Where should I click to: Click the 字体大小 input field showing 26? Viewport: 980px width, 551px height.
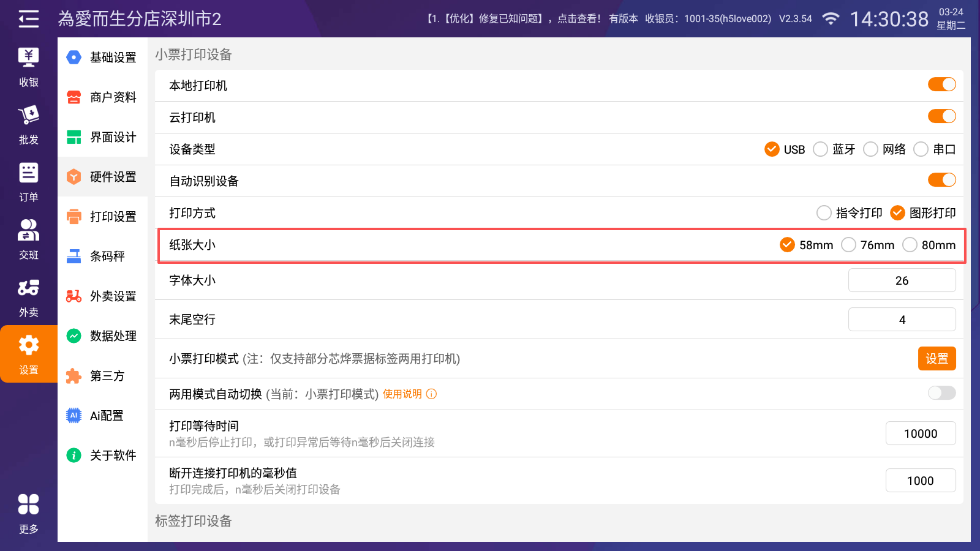(902, 280)
